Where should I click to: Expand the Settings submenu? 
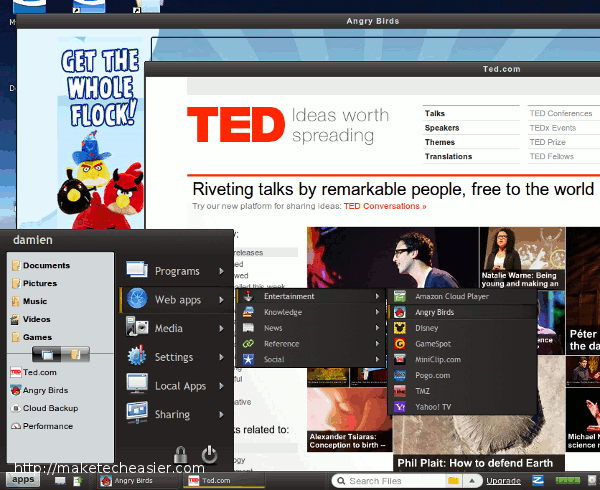point(176,357)
